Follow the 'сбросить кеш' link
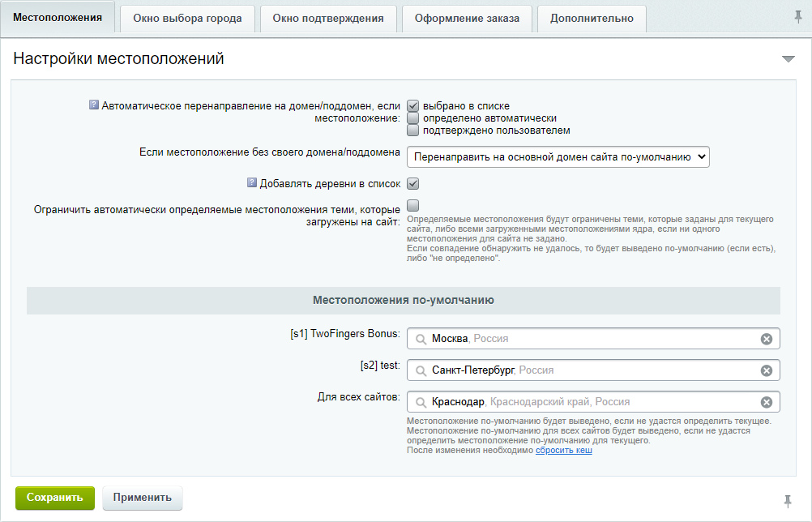 pyautogui.click(x=563, y=451)
